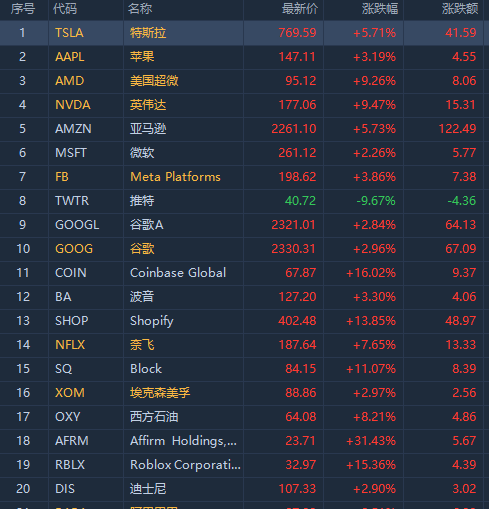The height and width of the screenshot is (509, 489).
Task: Open AMD 美国超微 stock entry
Action: (x=244, y=81)
